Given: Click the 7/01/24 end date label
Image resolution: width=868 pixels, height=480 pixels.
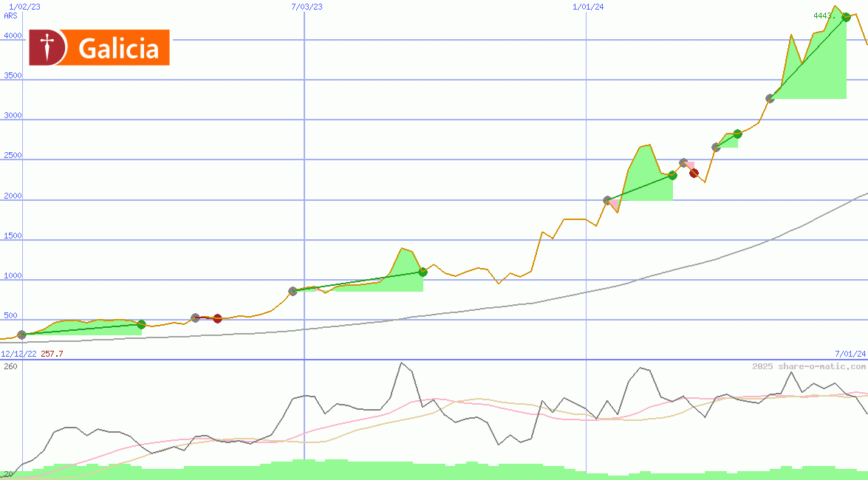Looking at the screenshot, I should pos(850,354).
